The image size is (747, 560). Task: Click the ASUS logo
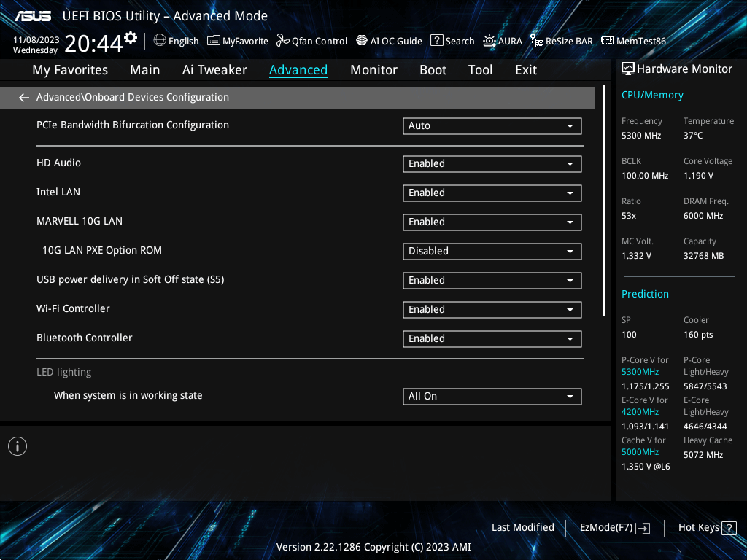click(x=32, y=16)
